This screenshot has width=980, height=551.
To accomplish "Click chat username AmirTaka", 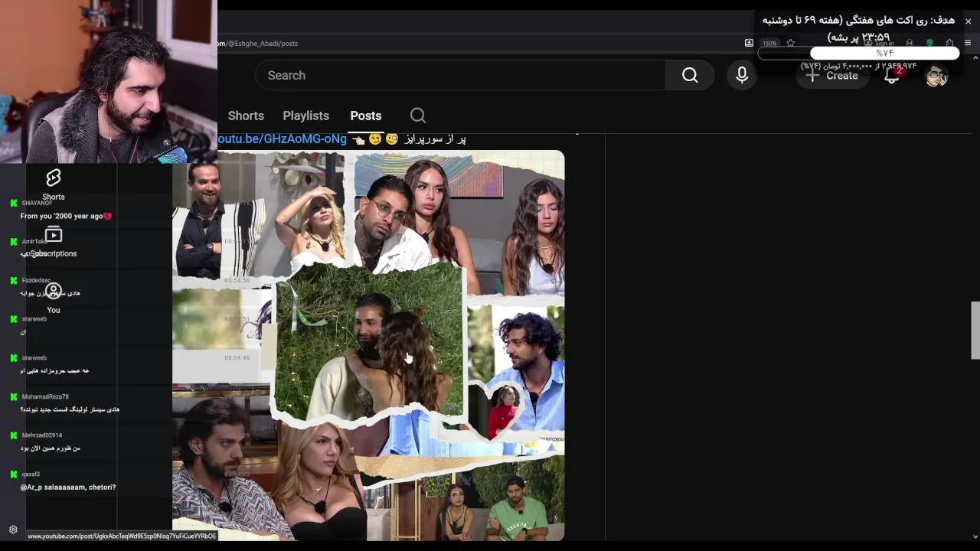I will [x=34, y=242].
